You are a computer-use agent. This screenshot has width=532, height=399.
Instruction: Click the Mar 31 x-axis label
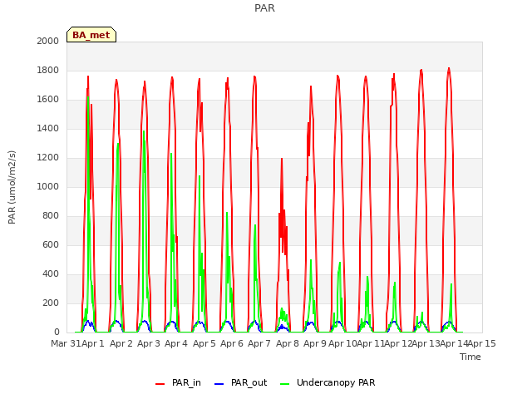click(x=66, y=343)
